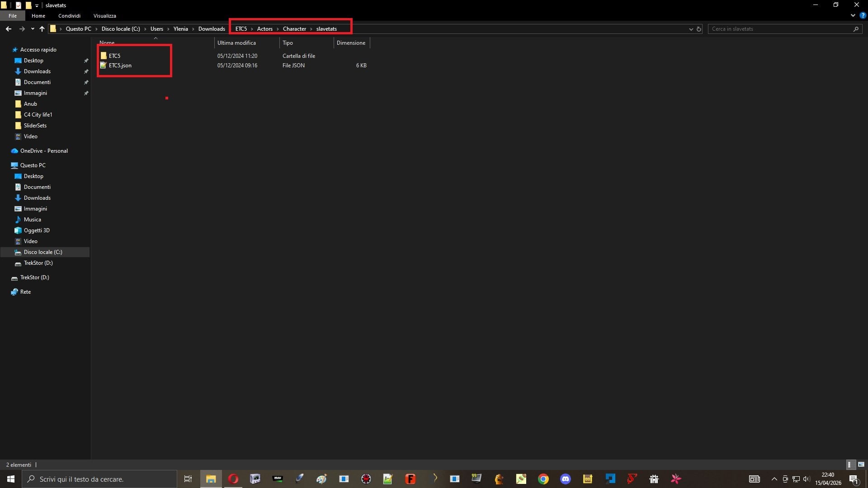Go back to the previous folder
Screen dimensions: 868x488
(9, 29)
